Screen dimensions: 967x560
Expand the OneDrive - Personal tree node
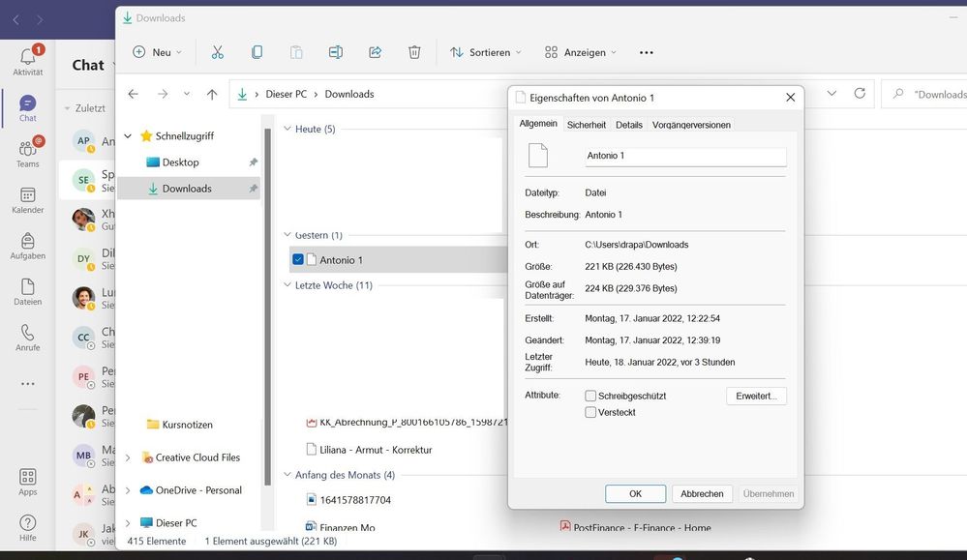click(128, 490)
